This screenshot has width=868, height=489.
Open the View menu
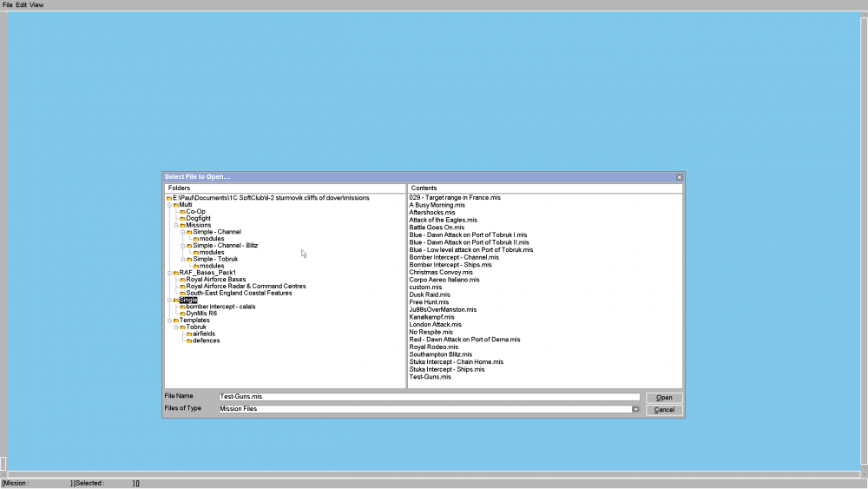pyautogui.click(x=36, y=5)
